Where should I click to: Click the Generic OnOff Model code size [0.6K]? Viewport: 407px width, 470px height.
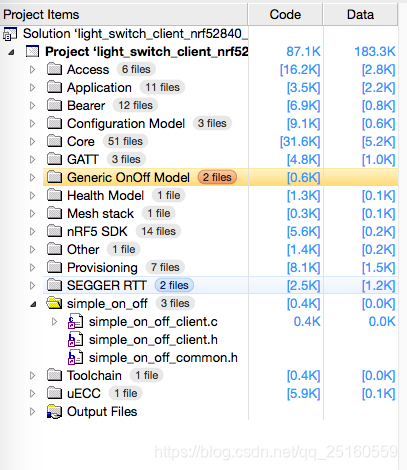[304, 178]
